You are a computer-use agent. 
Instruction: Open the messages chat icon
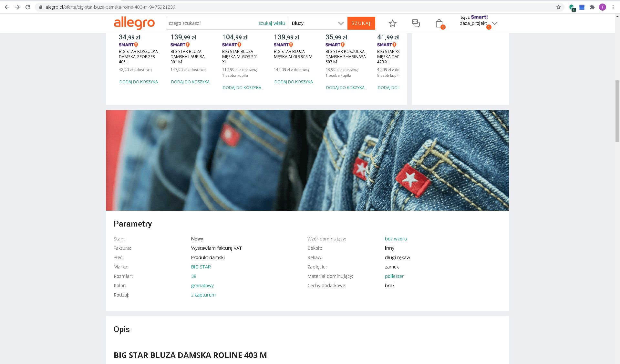pyautogui.click(x=416, y=23)
